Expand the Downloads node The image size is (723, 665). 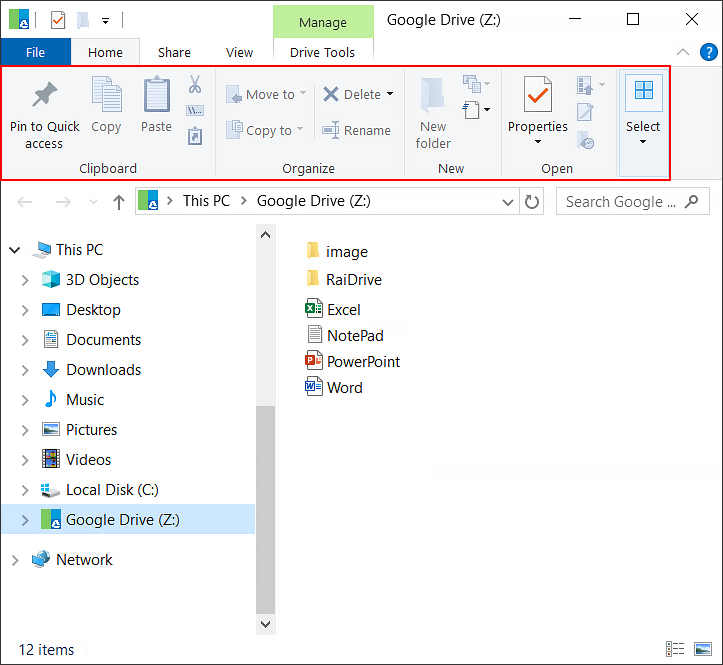pyautogui.click(x=25, y=370)
